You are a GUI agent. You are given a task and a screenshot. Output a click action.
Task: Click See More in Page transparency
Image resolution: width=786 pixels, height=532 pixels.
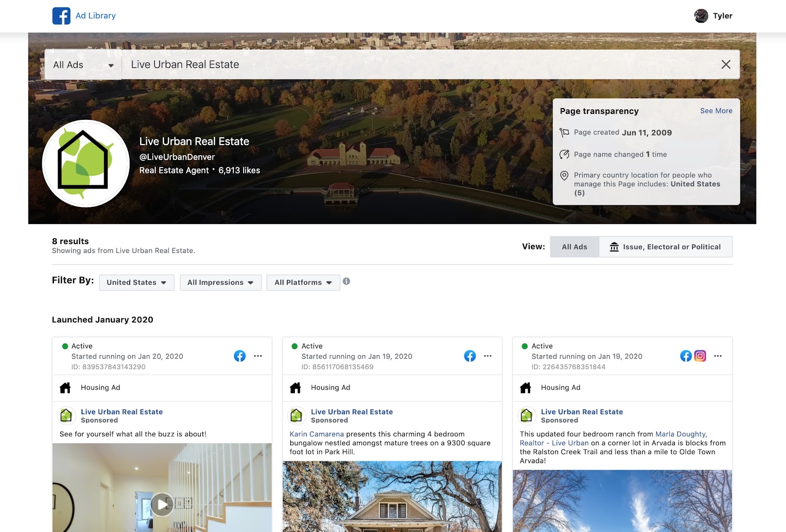pos(716,111)
